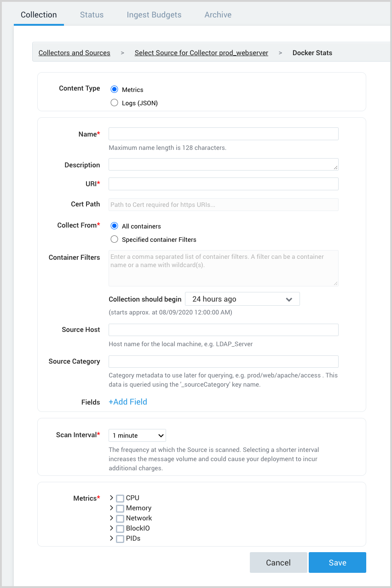The image size is (392, 588).
Task: Enable the Memory metrics checkbox
Action: (x=120, y=508)
